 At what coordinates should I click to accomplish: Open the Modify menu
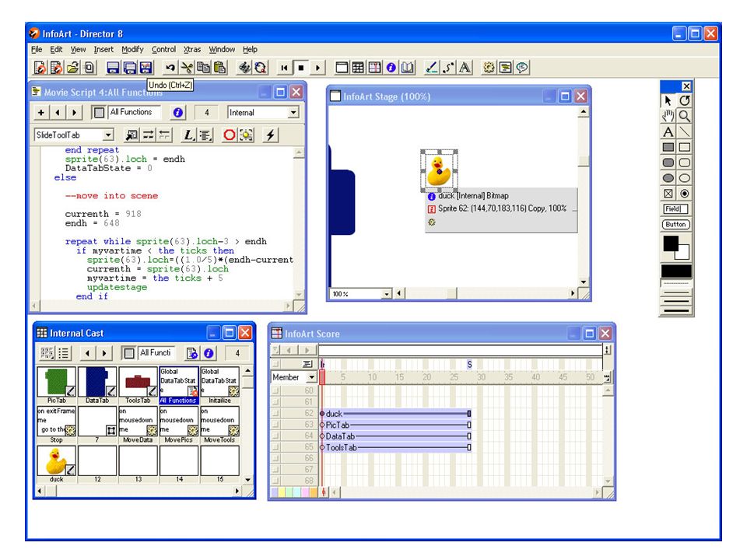[132, 49]
